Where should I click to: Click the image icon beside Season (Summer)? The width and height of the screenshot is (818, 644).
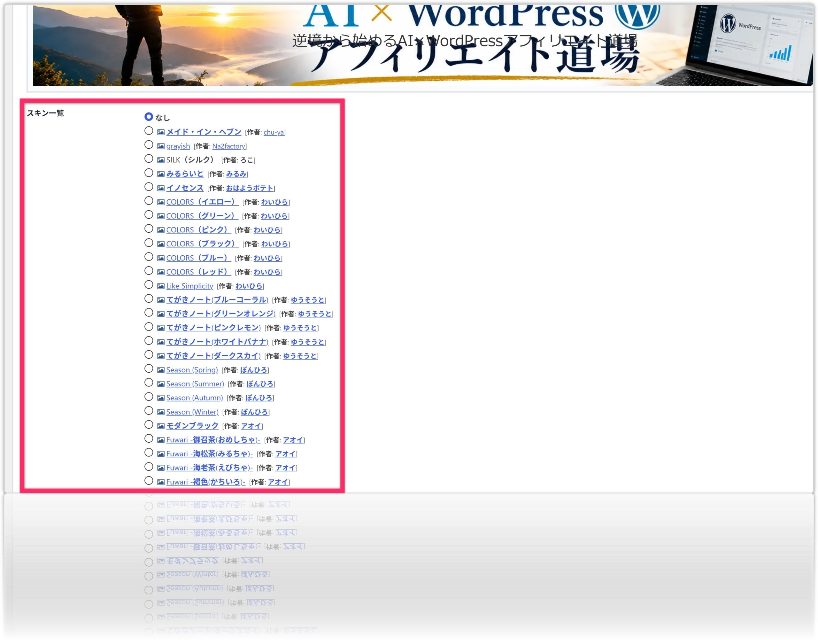(161, 384)
